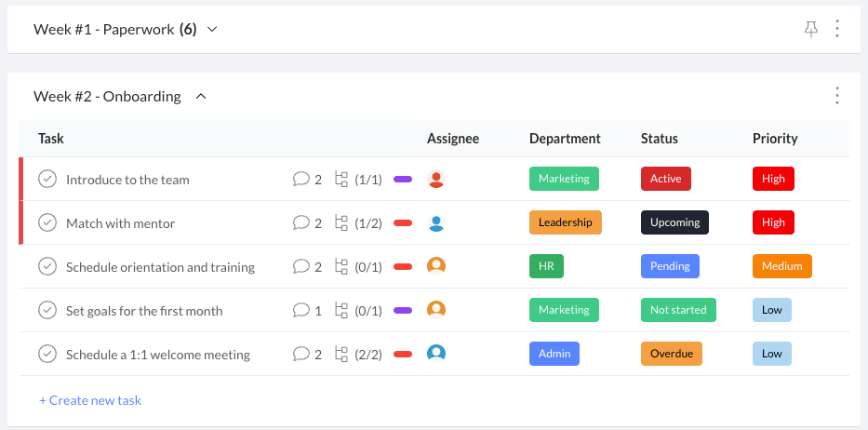Pin the Week #1 Paperwork section

tap(811, 29)
